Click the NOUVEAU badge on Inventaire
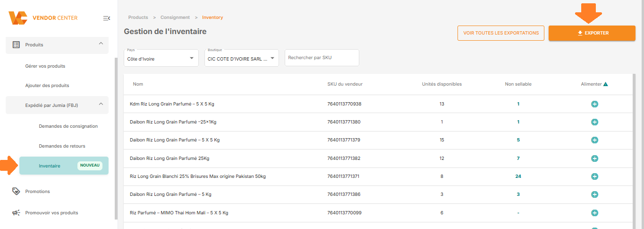The height and width of the screenshot is (229, 644). [90, 166]
